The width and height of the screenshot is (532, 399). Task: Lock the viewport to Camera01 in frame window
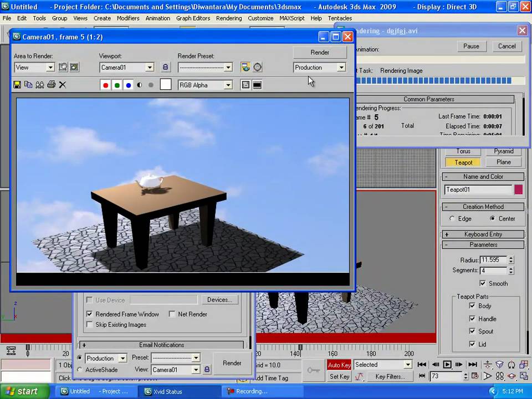[x=165, y=67]
